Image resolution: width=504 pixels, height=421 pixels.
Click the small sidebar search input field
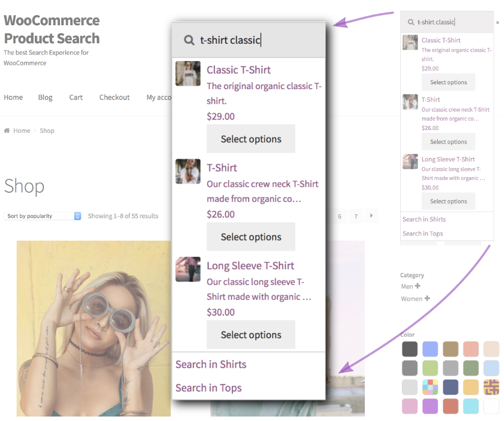point(447,22)
